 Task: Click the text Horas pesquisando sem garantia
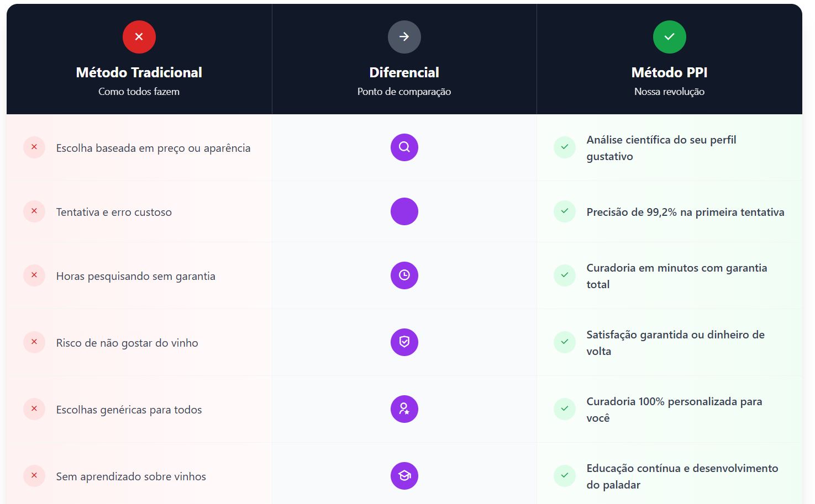[x=136, y=276]
